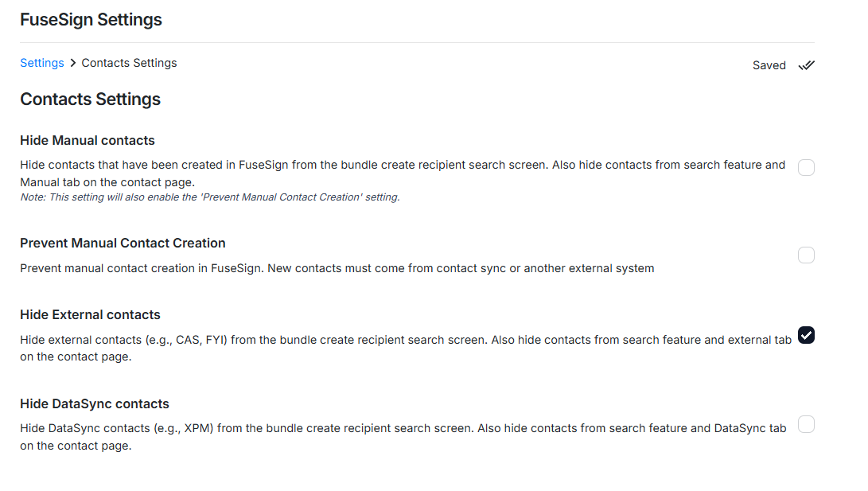Click the Prevent Manual Contact Creation heading
This screenshot has width=868, height=491.
123,244
